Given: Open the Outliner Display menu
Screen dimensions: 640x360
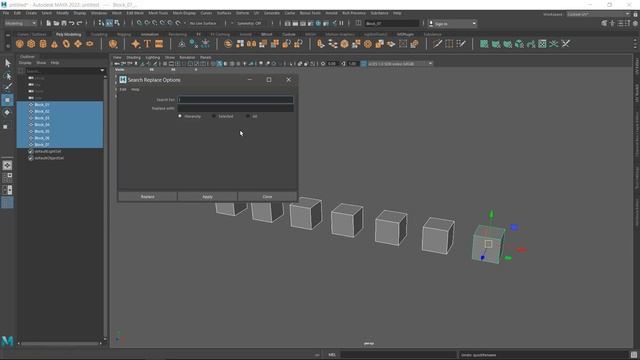Looking at the screenshot, I should coord(25,63).
